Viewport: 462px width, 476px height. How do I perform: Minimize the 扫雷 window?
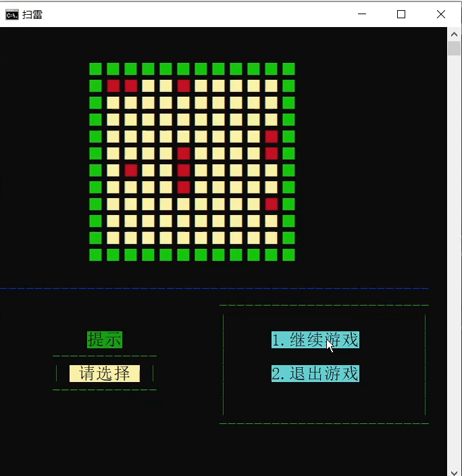coord(362,14)
